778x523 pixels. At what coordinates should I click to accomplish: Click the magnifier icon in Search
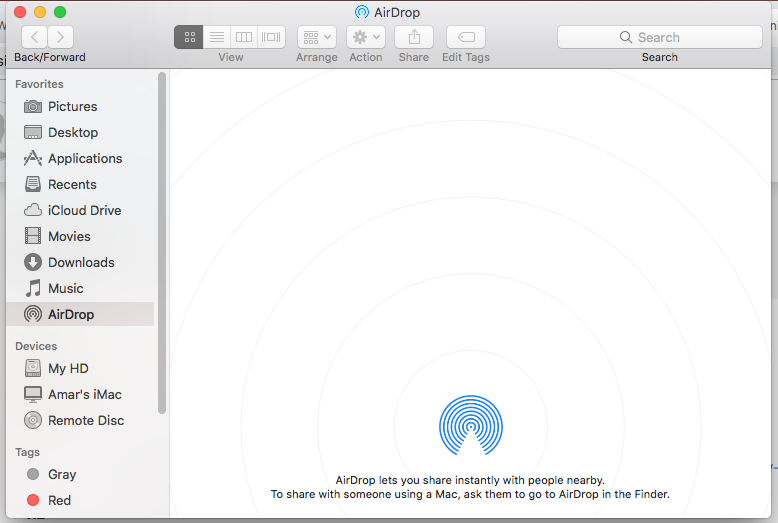coord(626,37)
